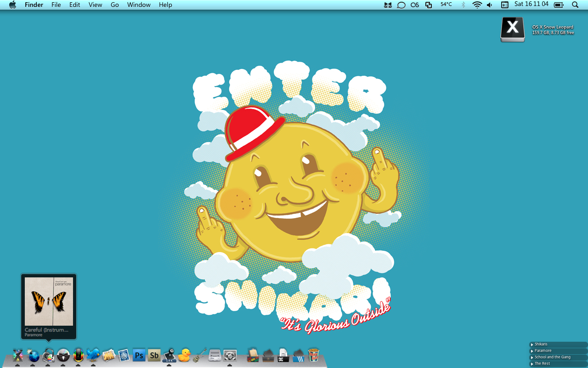Open the Super Nintendo emulator Dock icon
588x368 pixels.
pyautogui.click(x=215, y=355)
